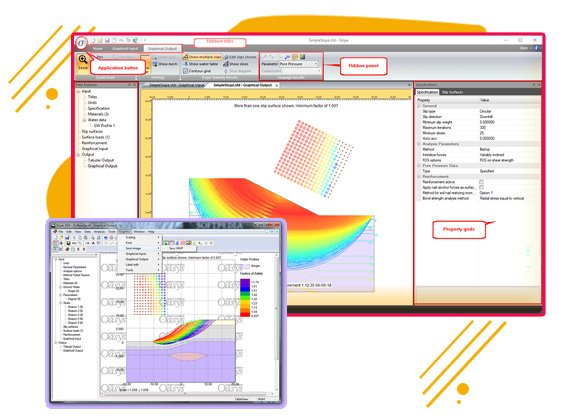
Task: Enable the Reinforcement active checkbox
Action: pos(481,182)
